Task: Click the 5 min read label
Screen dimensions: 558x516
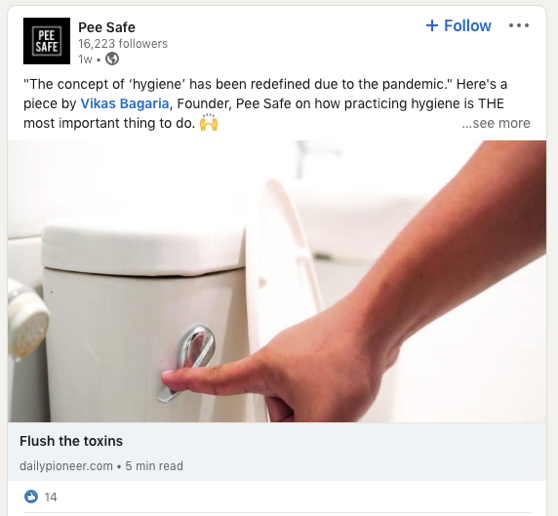Action: [x=154, y=466]
